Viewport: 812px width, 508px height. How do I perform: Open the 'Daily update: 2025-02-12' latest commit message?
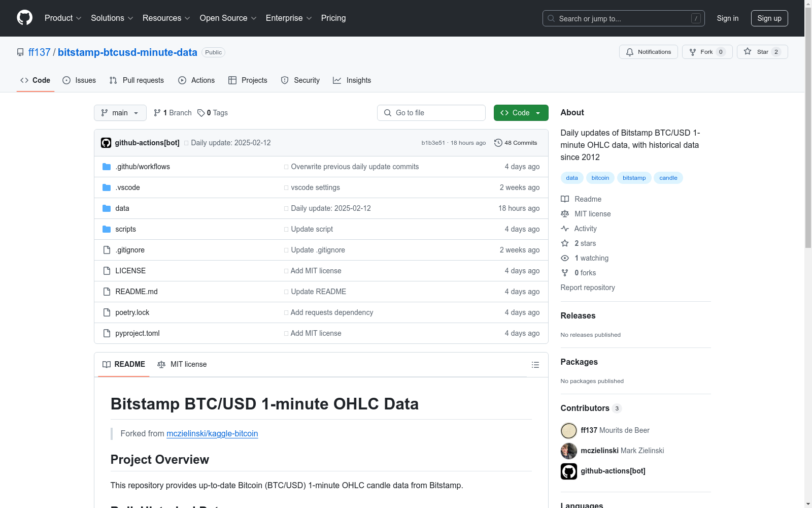(231, 143)
